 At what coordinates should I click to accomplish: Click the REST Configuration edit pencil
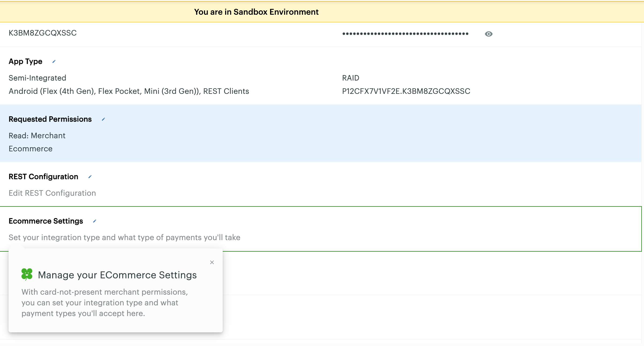[90, 177]
